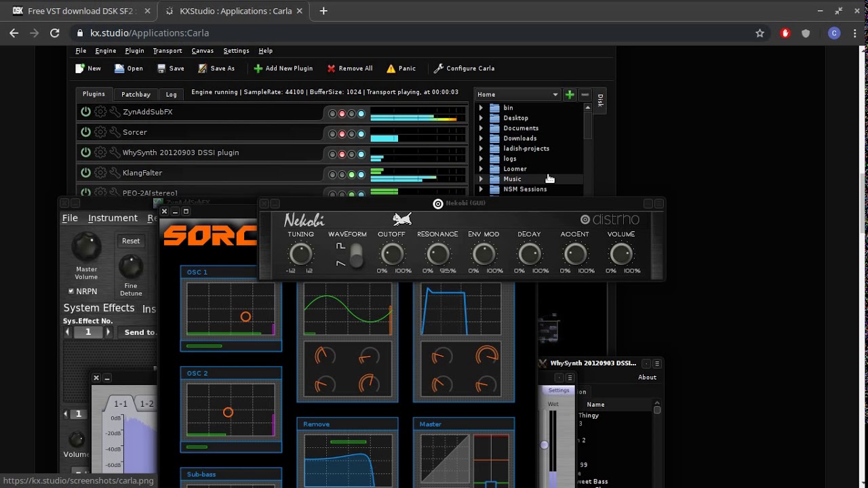Reload the page with the refresh icon
Image resolution: width=868 pixels, height=488 pixels.
click(x=55, y=33)
